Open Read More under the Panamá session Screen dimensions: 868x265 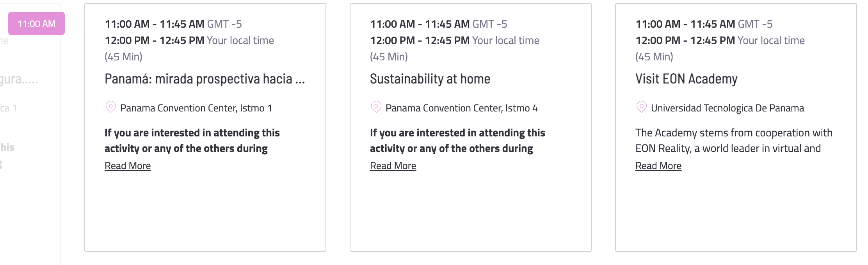(x=128, y=166)
